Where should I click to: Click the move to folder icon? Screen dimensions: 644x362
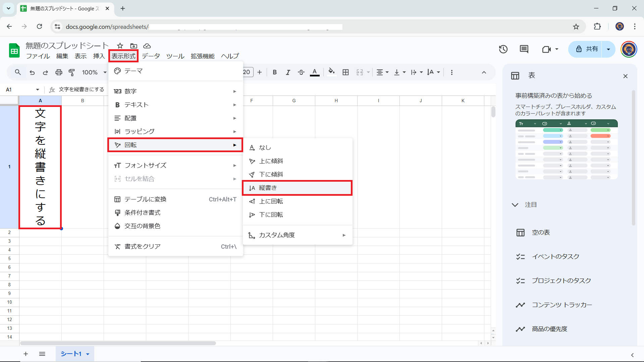pyautogui.click(x=133, y=46)
